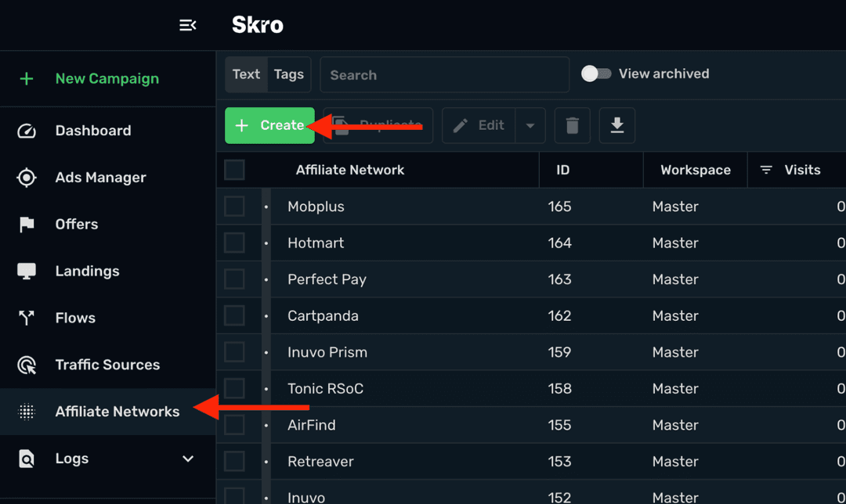Click ID value 153
This screenshot has height=504, width=846.
[559, 462]
